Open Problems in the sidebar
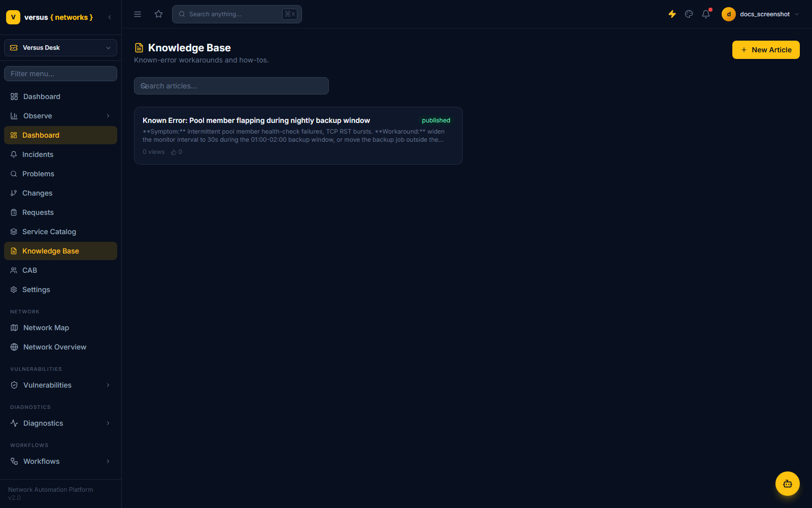Viewport: 812px width, 508px height. 60,174
